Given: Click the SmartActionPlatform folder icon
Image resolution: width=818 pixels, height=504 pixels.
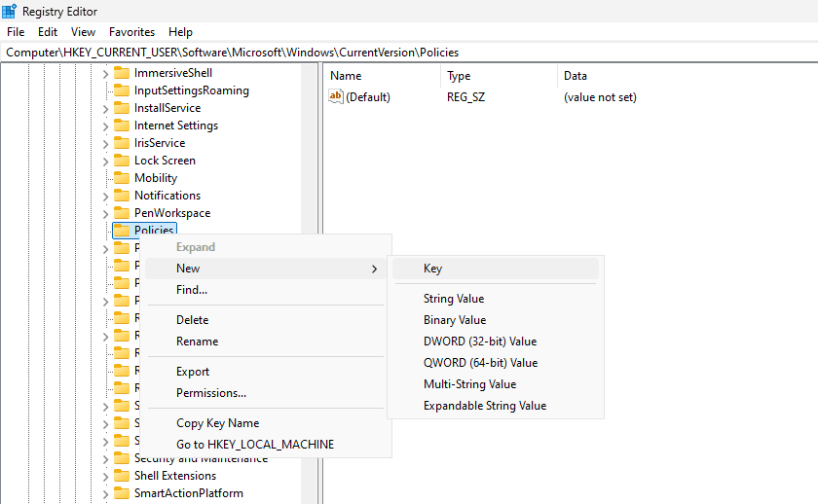Looking at the screenshot, I should tap(122, 493).
